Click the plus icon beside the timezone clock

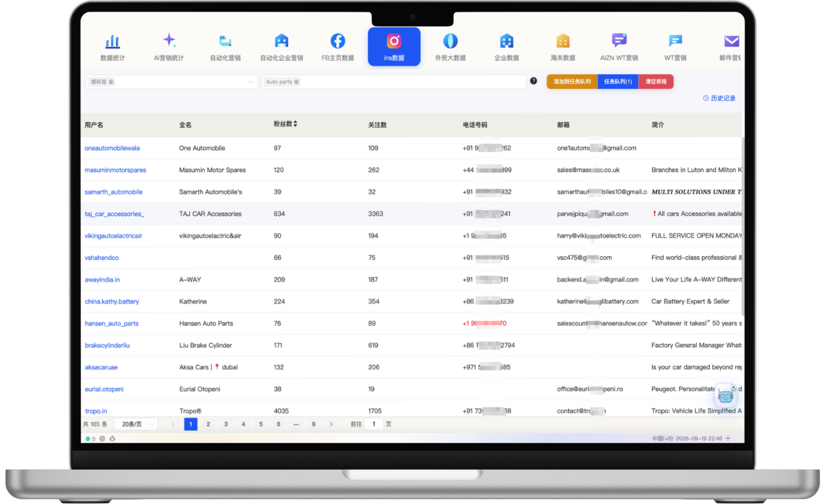click(728, 439)
